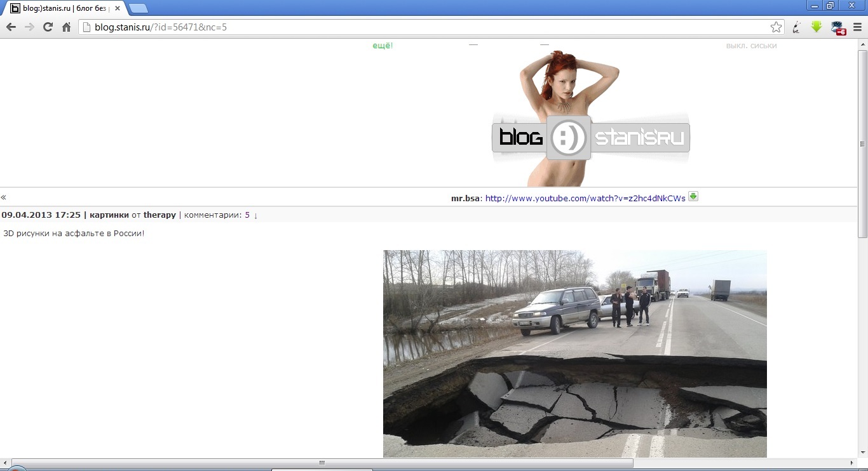Open the Chrome hamburger menu
The image size is (868, 471).
tap(857, 27)
